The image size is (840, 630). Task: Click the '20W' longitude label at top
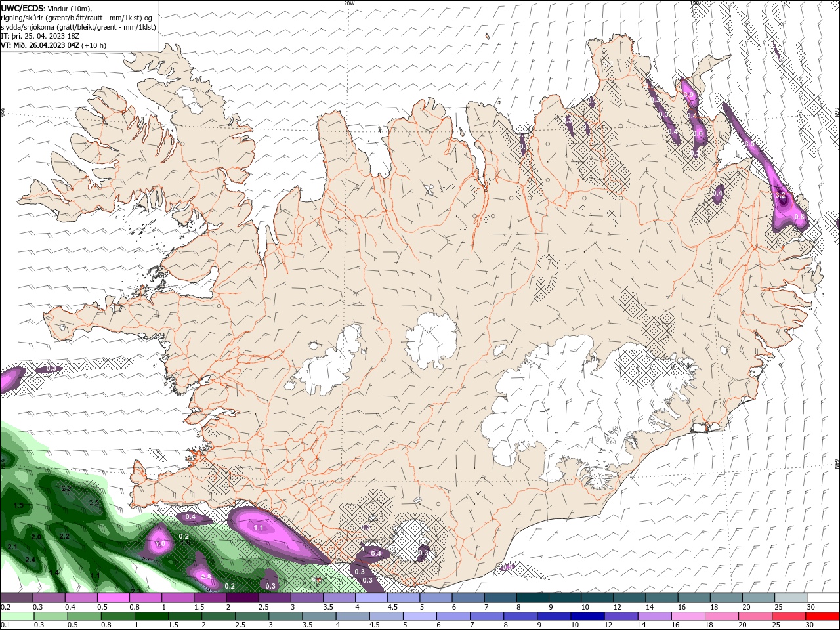(x=349, y=3)
